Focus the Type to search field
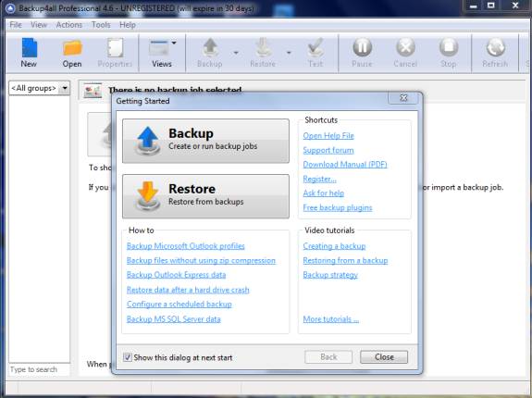This screenshot has width=532, height=398. click(x=40, y=369)
